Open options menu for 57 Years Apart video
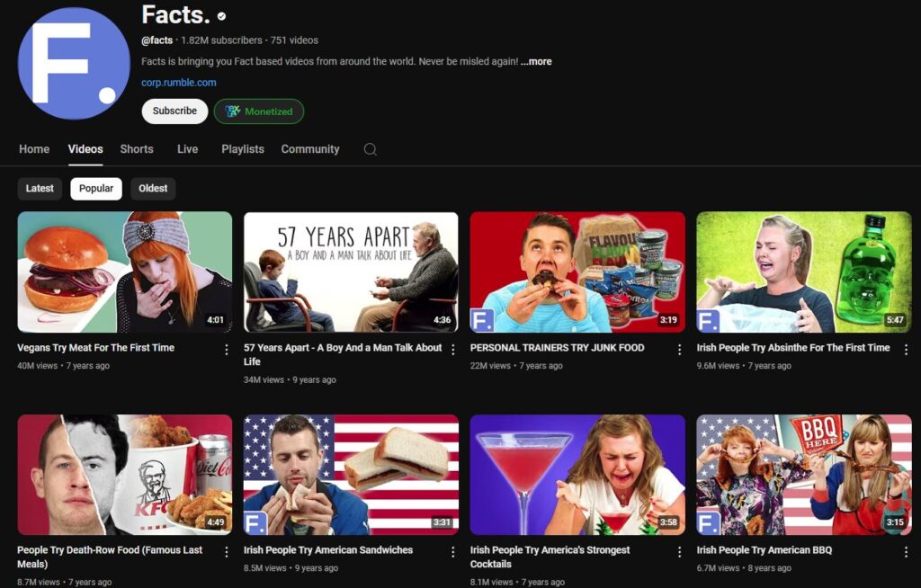This screenshot has width=921, height=588. pos(453,350)
